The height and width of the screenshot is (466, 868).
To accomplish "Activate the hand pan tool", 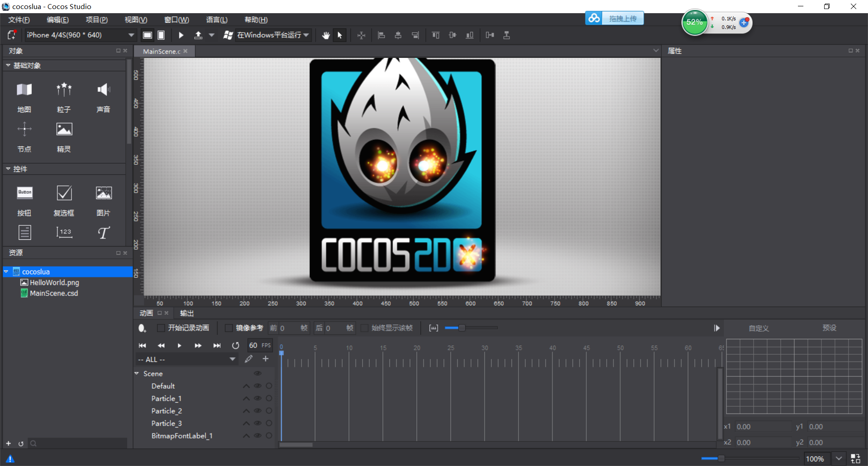I will point(326,35).
